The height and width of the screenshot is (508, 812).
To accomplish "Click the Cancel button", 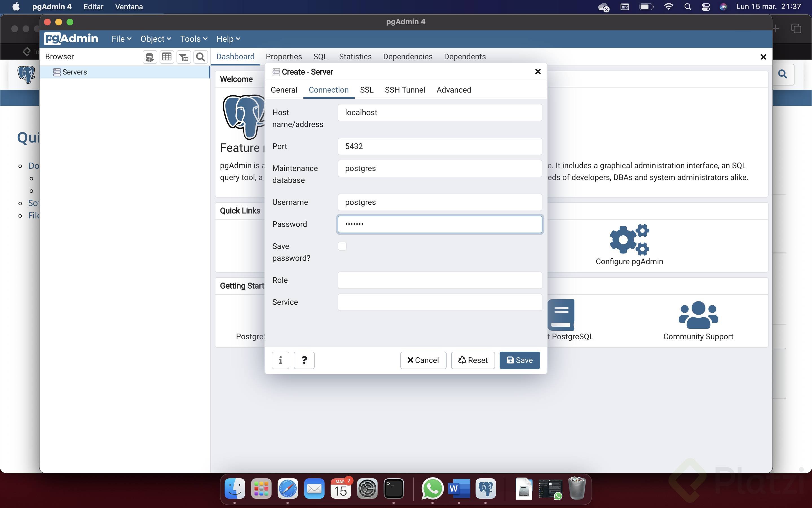I will click(423, 360).
